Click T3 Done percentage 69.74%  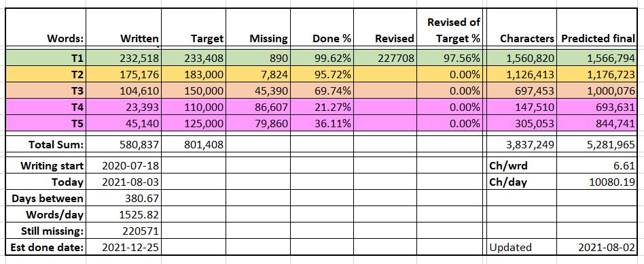coord(321,90)
